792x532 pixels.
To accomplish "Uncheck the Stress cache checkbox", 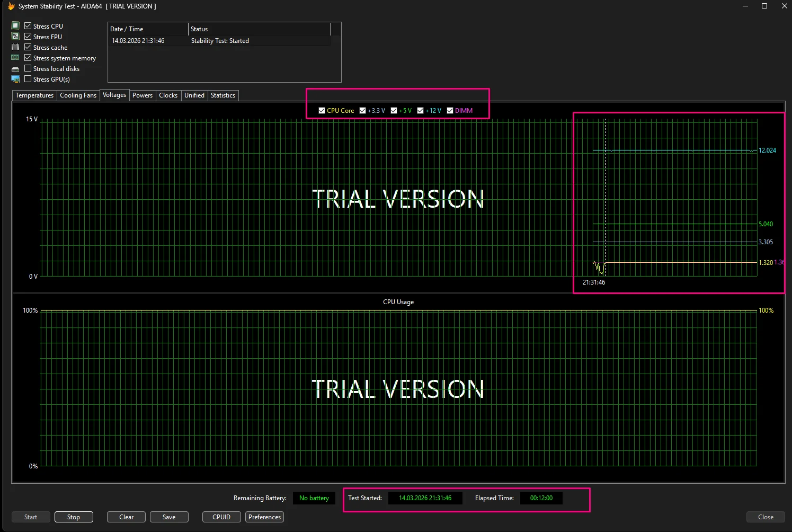I will coord(28,47).
